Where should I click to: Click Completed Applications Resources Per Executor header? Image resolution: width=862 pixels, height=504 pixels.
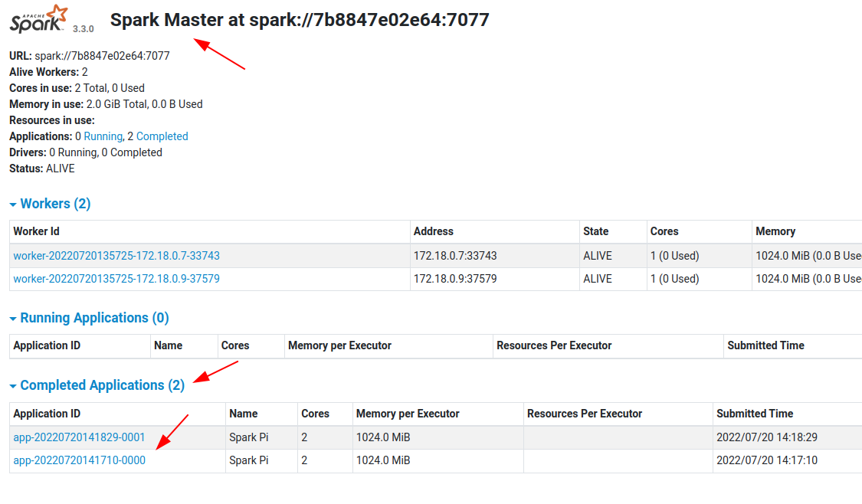(585, 414)
